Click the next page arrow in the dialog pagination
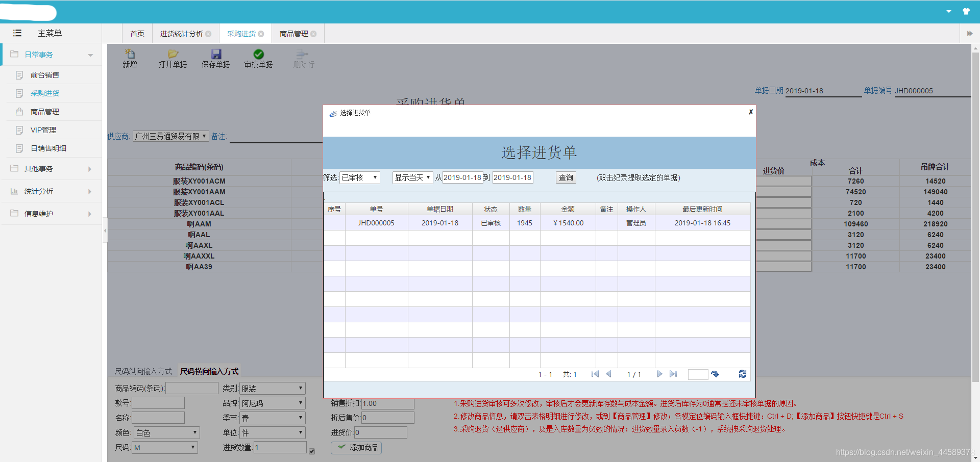Viewport: 980px width, 462px height. tap(659, 374)
